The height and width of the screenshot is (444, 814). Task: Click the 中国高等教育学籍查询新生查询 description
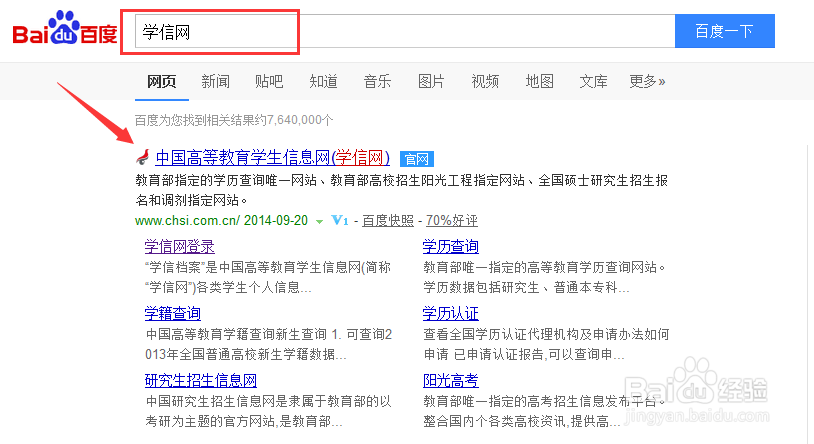[x=268, y=344]
